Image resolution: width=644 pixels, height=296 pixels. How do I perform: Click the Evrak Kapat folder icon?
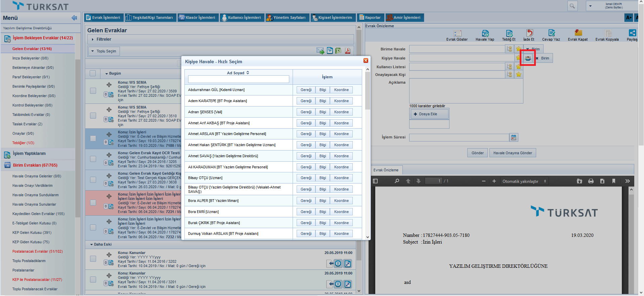point(578,33)
